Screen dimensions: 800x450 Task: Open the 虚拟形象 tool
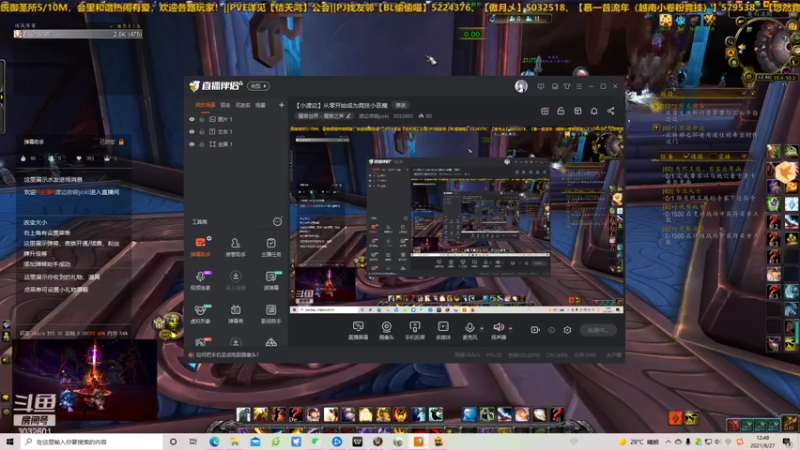pyautogui.click(x=201, y=314)
